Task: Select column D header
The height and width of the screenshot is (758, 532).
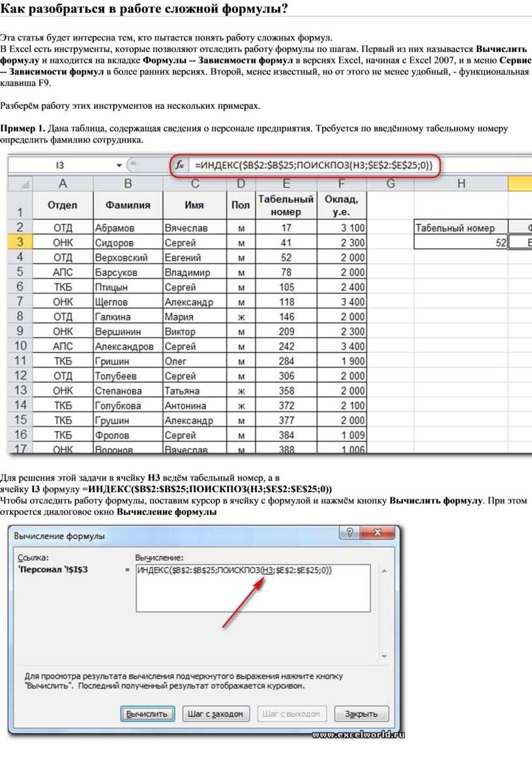Action: [x=241, y=184]
